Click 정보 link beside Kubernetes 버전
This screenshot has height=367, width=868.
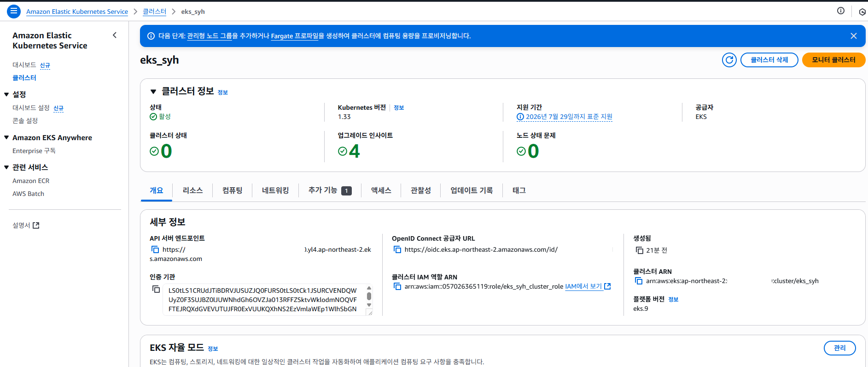pyautogui.click(x=399, y=107)
